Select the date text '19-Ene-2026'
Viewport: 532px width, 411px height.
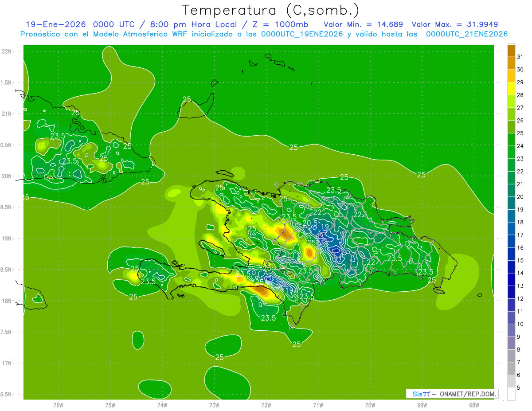click(x=55, y=24)
